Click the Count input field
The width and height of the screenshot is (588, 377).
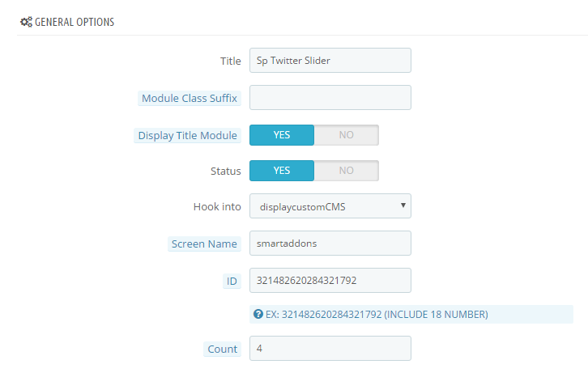click(x=330, y=348)
